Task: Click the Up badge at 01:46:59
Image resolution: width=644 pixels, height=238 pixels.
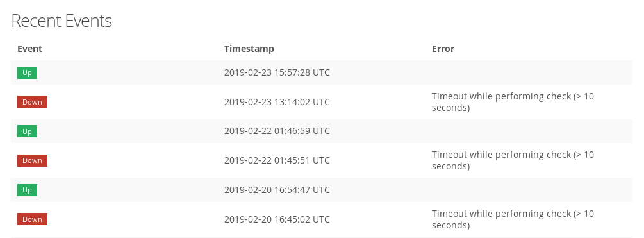Action: (x=27, y=131)
